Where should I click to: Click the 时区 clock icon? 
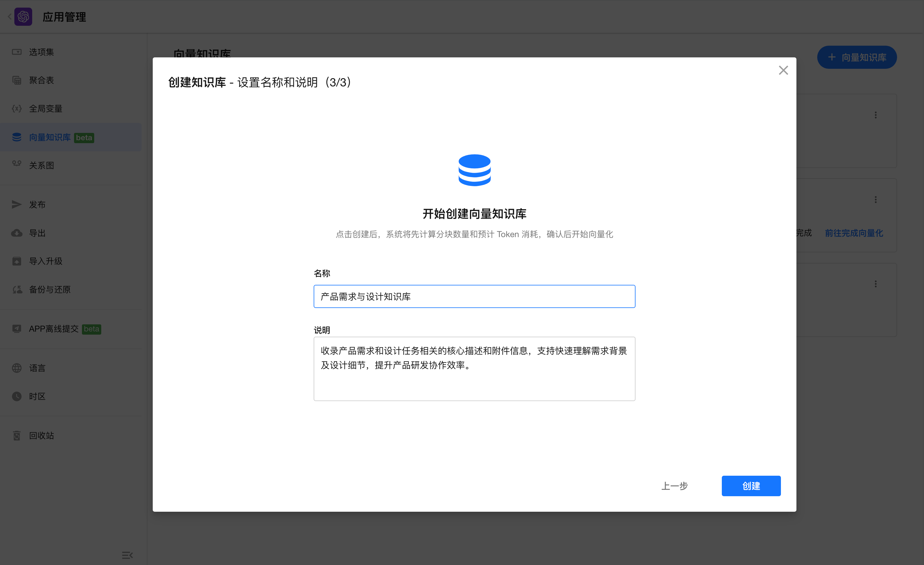pyautogui.click(x=16, y=397)
